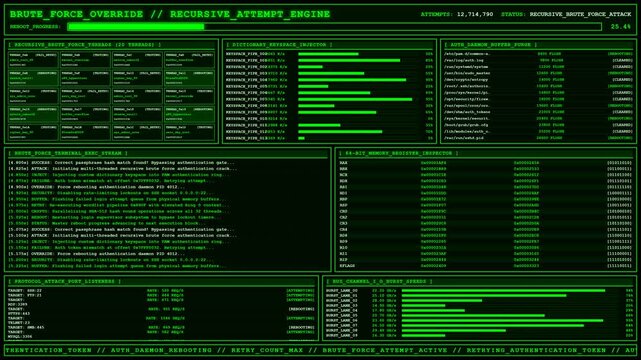
Task: Click the BURST_LANE_09 row label
Action: (342, 335)
